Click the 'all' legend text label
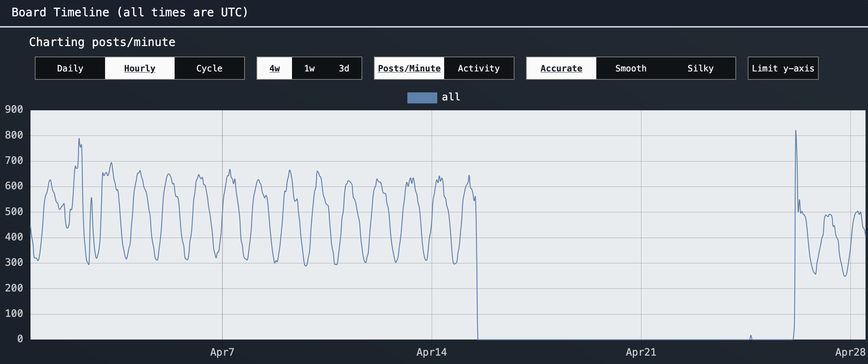Screen dimensions: 868x364 pyautogui.click(x=451, y=97)
